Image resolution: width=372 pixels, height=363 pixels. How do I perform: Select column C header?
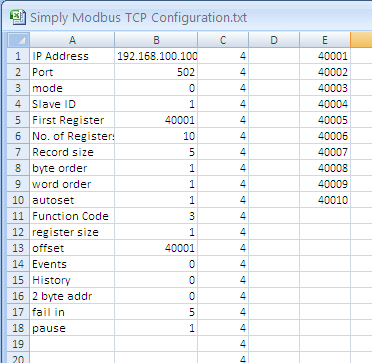[x=223, y=40]
